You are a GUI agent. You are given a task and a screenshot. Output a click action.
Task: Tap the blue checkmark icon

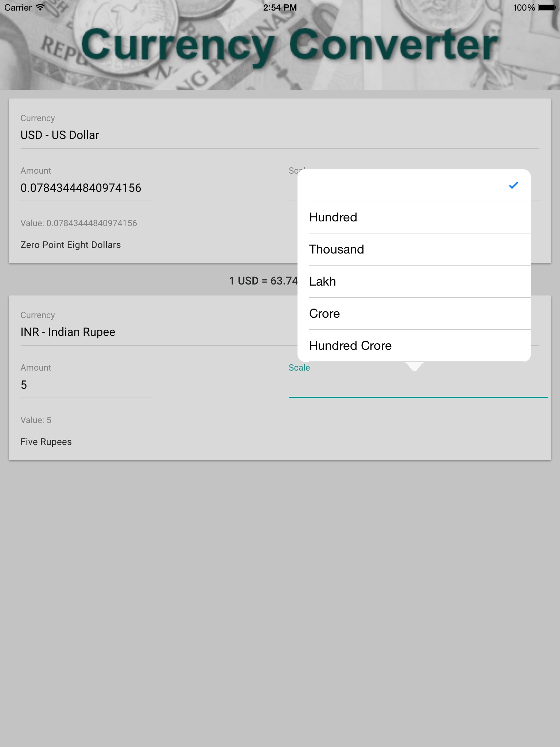(x=513, y=185)
